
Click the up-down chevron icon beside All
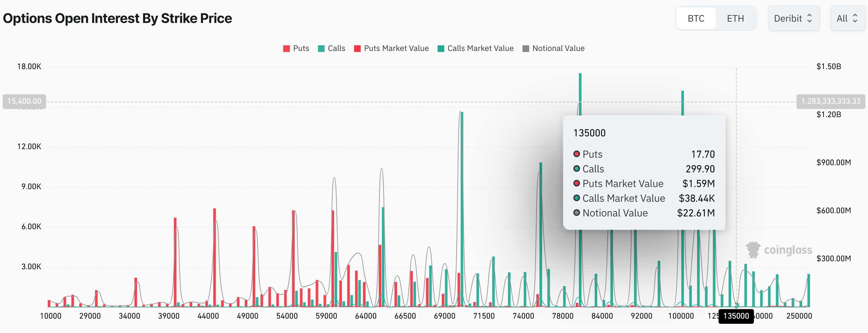[x=855, y=18]
